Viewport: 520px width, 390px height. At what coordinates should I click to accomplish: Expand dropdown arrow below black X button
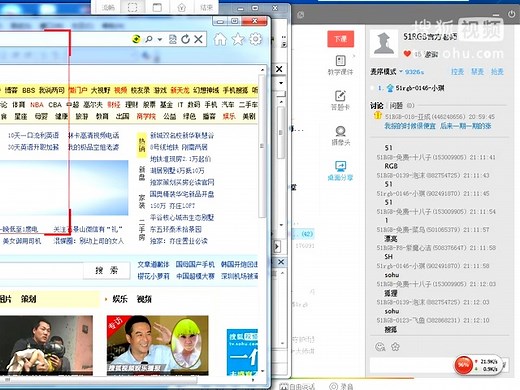(281, 83)
